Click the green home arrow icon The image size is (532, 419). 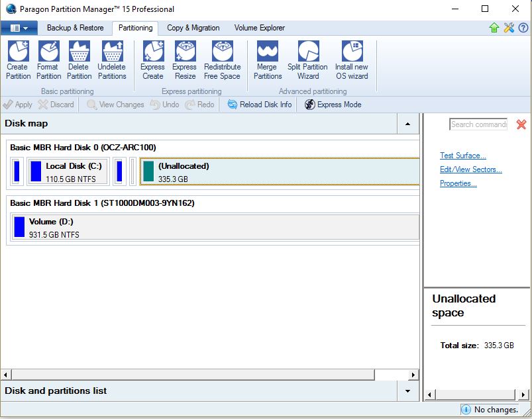tap(494, 27)
